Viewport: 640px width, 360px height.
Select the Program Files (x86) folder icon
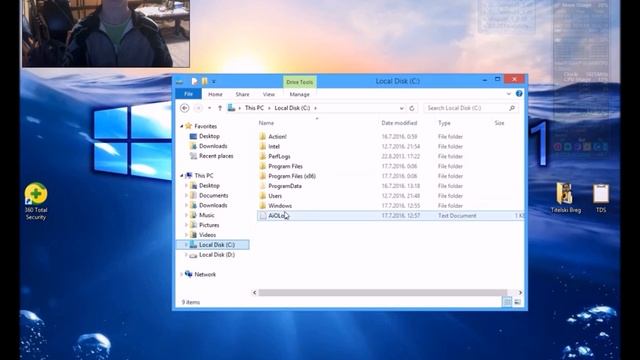[263, 176]
